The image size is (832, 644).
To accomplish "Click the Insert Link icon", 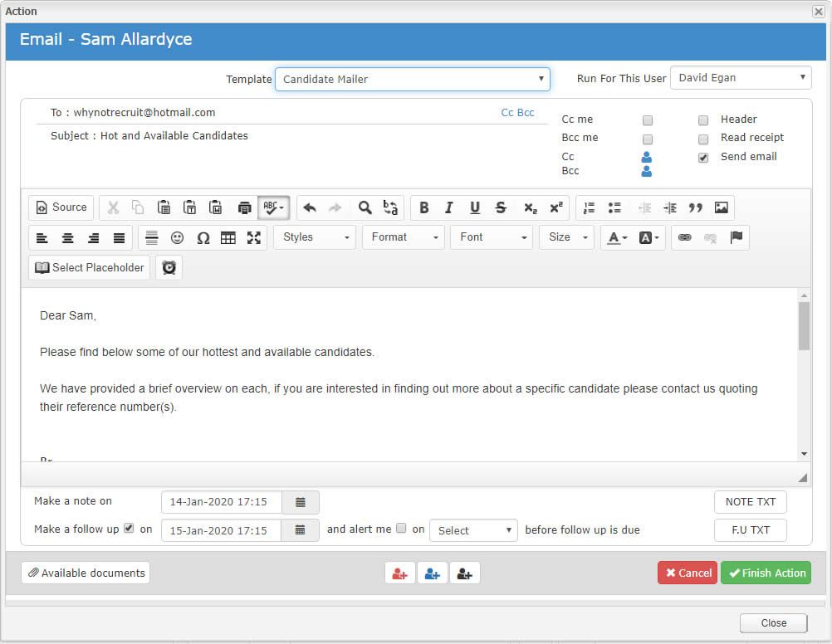I will point(684,237).
